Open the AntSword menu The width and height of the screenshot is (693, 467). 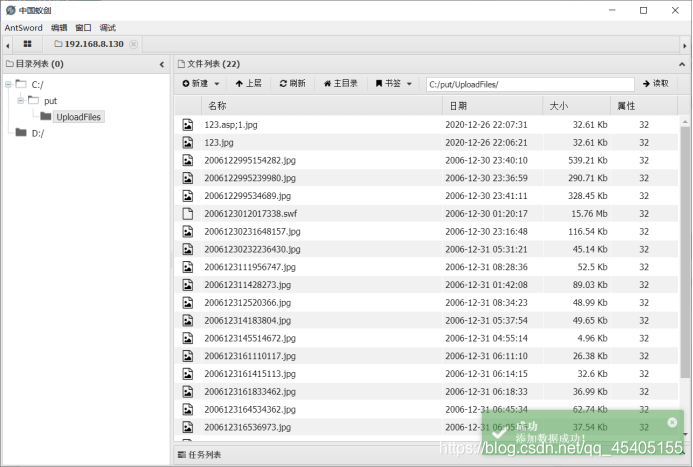click(x=23, y=28)
